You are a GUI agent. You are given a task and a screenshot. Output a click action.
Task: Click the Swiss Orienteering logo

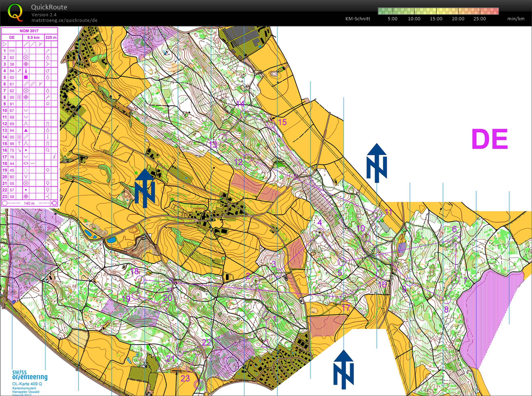tap(30, 375)
